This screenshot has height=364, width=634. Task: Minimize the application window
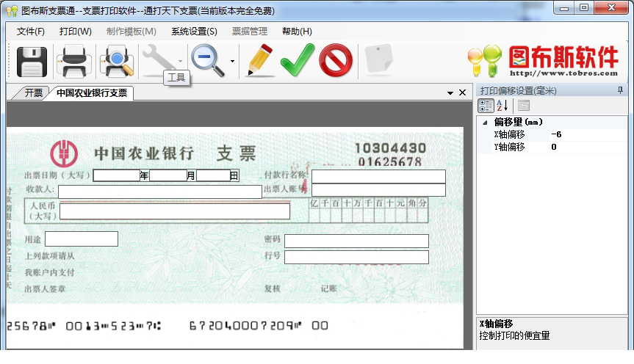pos(564,8)
